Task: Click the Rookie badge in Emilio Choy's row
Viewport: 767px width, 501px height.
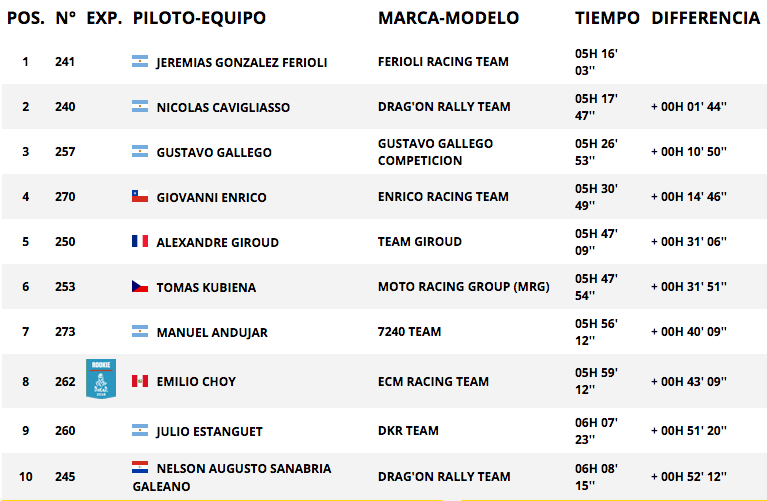Action: [101, 379]
